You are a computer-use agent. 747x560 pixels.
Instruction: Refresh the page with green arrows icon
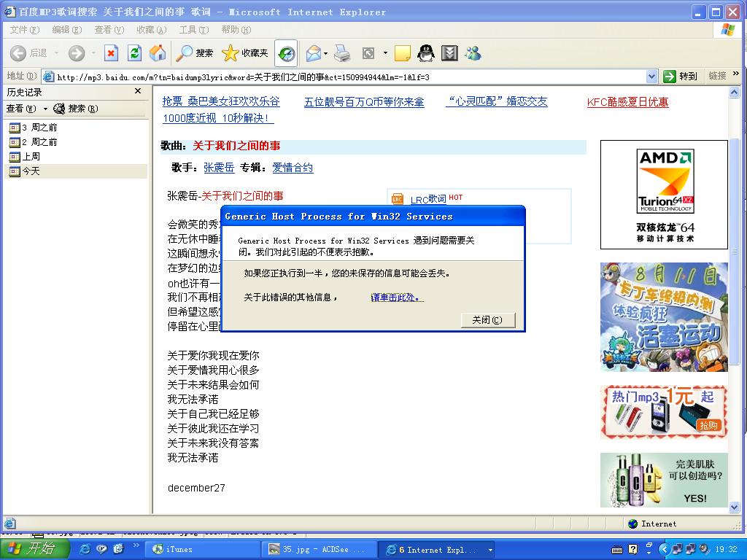coord(134,52)
